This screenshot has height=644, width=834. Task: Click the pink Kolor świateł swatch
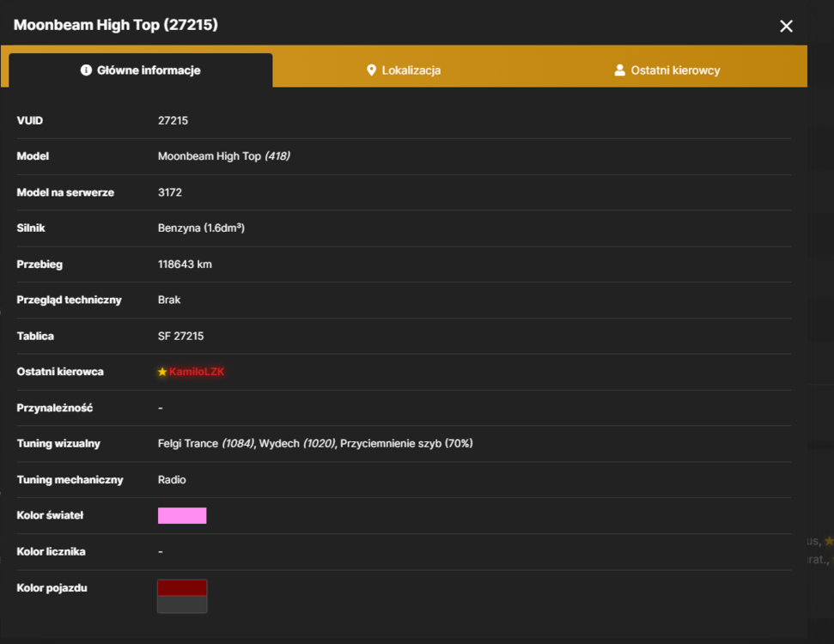point(182,515)
